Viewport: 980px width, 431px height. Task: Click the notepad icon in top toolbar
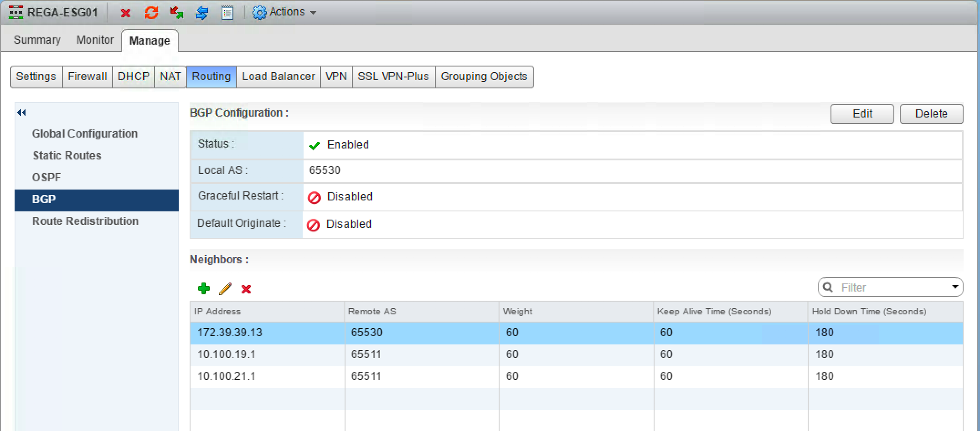(227, 13)
